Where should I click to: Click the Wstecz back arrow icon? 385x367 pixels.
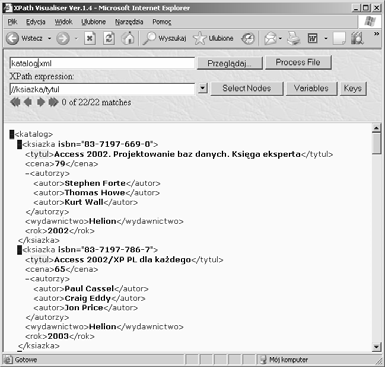point(12,38)
